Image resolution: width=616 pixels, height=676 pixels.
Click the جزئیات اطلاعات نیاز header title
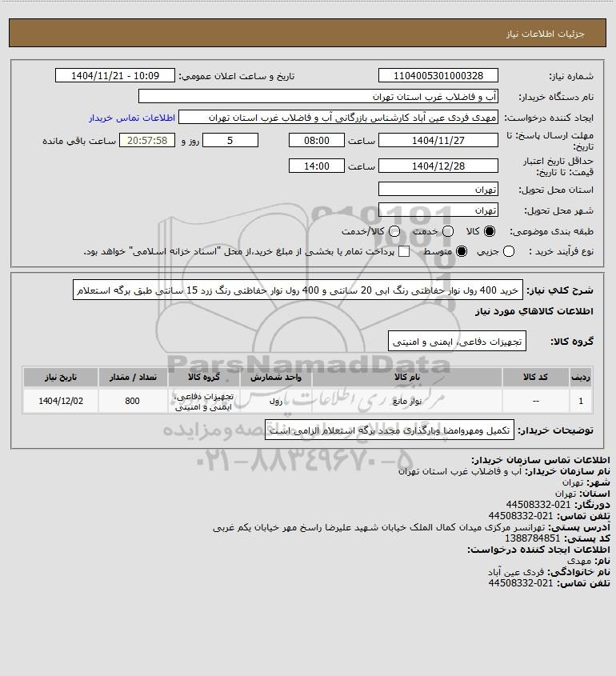[546, 34]
